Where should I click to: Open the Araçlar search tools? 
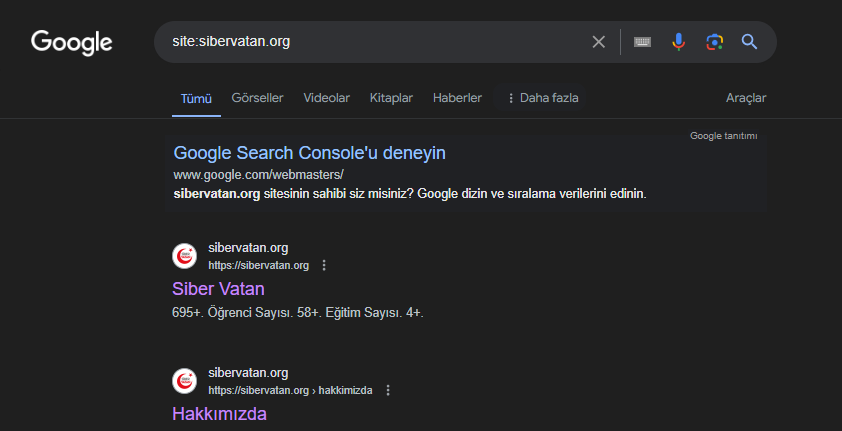pyautogui.click(x=746, y=98)
